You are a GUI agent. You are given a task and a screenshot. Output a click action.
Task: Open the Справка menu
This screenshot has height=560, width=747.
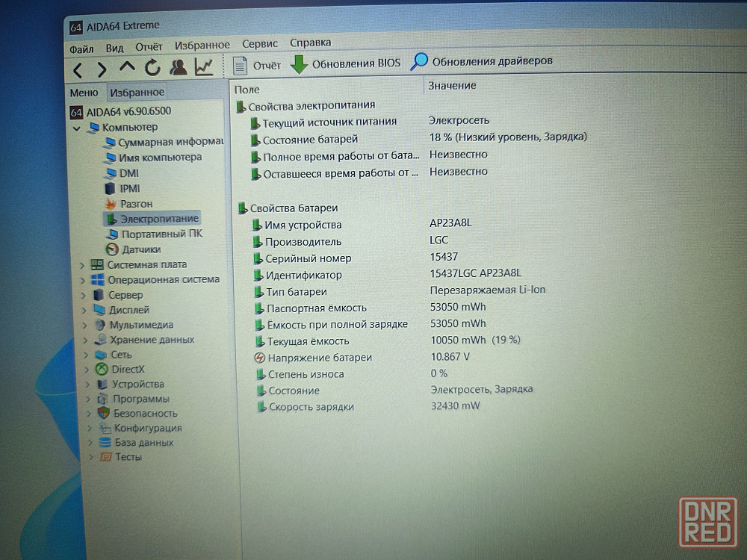click(x=310, y=43)
